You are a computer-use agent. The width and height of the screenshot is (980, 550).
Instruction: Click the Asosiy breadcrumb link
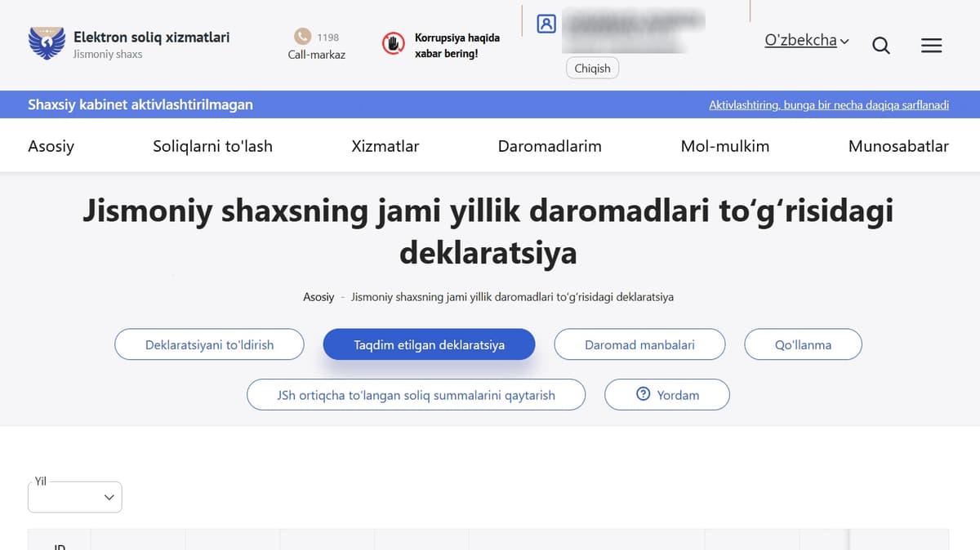[318, 297]
